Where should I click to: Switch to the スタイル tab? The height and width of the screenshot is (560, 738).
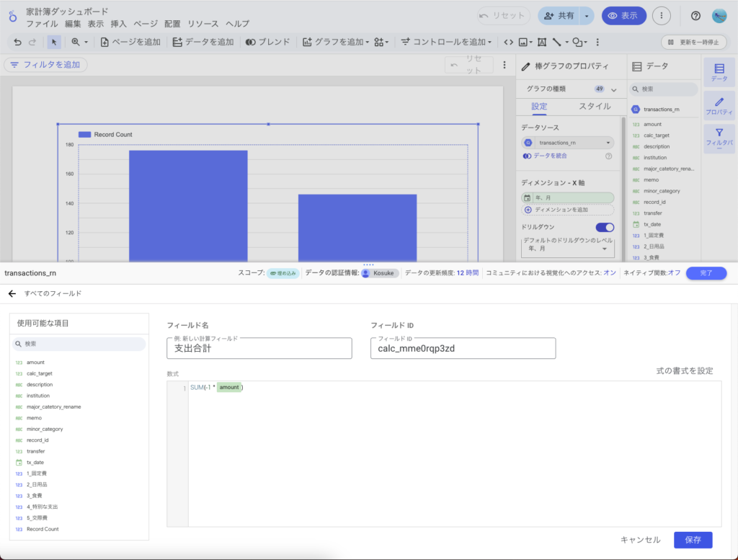tap(595, 107)
